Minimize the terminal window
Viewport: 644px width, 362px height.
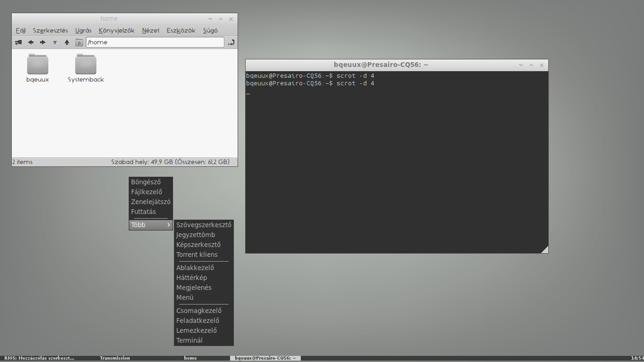521,65
